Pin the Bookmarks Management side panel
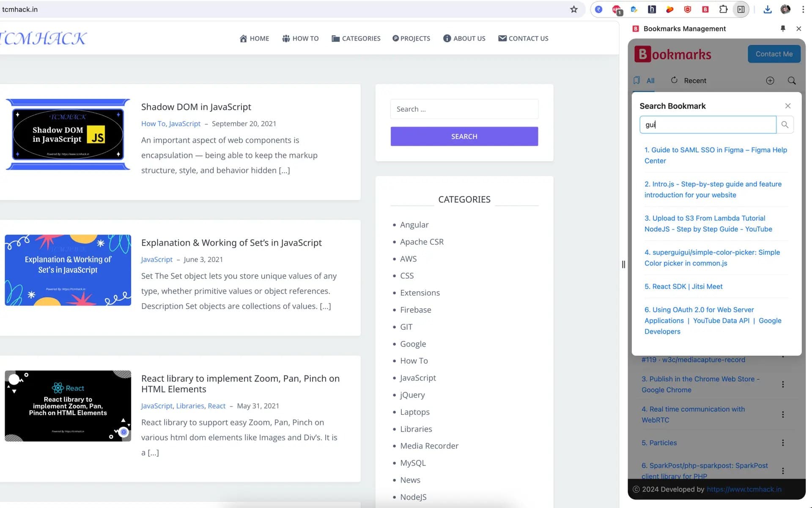The width and height of the screenshot is (812, 508). [783, 28]
